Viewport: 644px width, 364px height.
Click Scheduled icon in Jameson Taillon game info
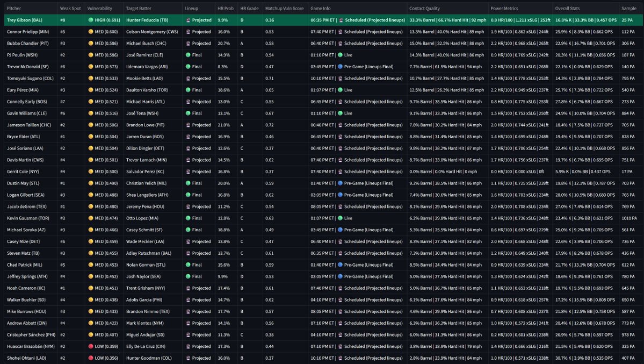(341, 125)
